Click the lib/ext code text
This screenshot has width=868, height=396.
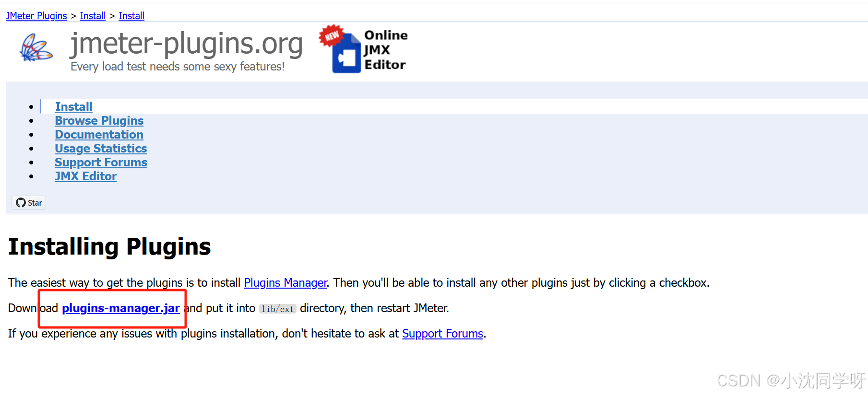tap(278, 309)
